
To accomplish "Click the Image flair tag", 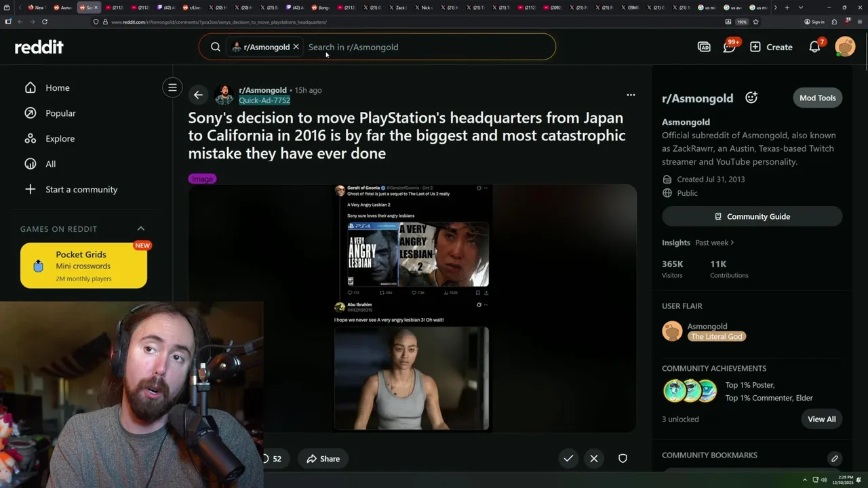I will click(x=202, y=179).
